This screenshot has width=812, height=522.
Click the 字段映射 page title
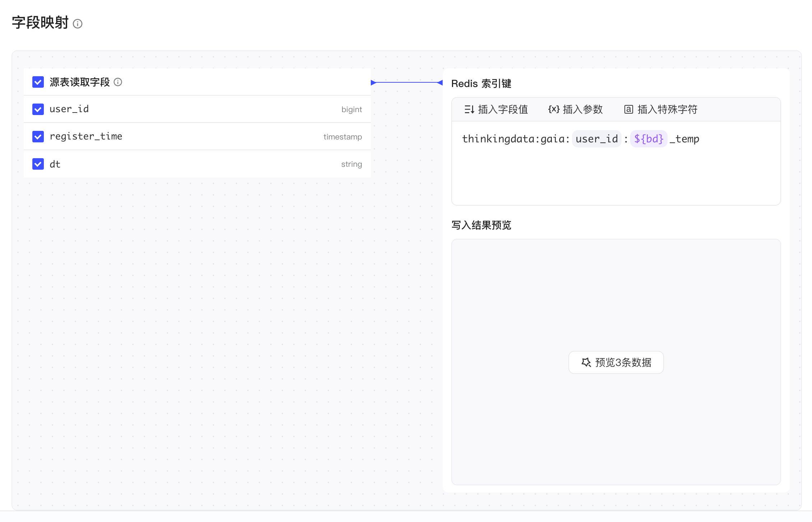pos(40,23)
